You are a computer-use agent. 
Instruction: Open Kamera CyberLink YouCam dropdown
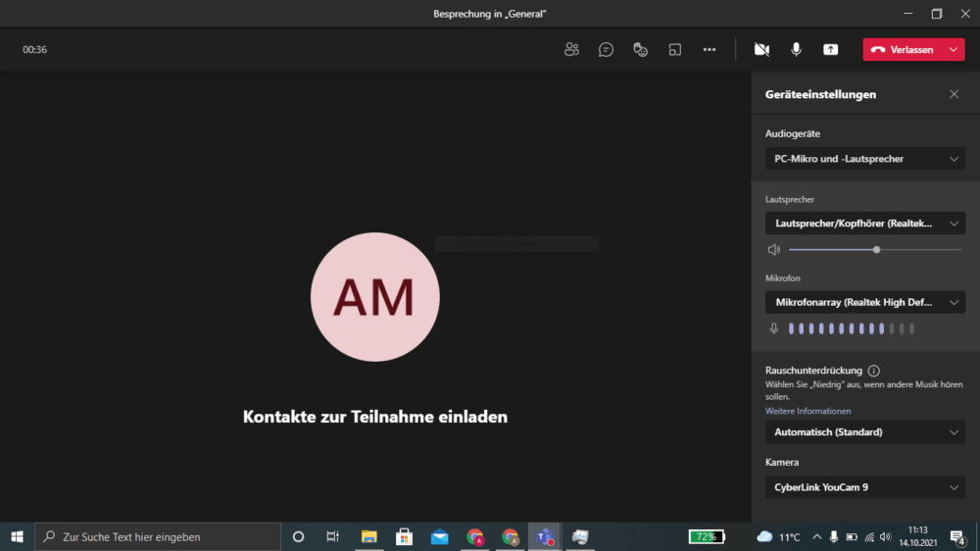[x=865, y=487]
